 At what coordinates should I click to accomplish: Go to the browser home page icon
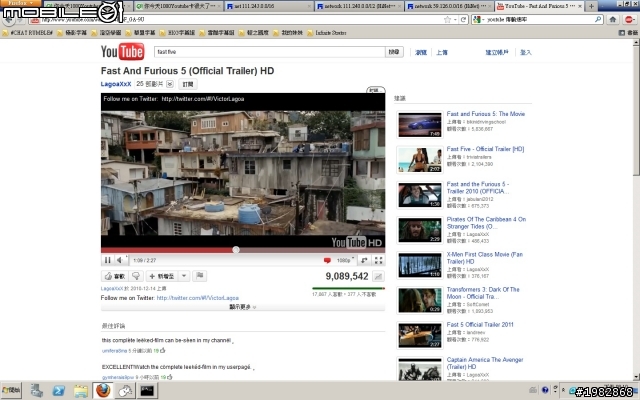(613, 19)
